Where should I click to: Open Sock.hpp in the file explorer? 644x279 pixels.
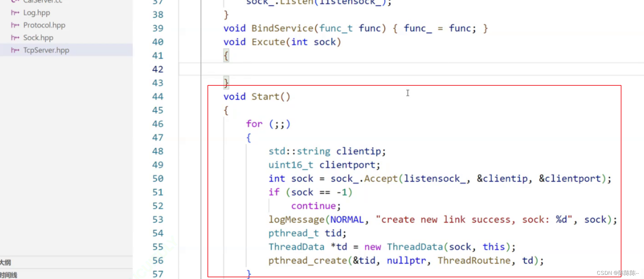click(38, 38)
